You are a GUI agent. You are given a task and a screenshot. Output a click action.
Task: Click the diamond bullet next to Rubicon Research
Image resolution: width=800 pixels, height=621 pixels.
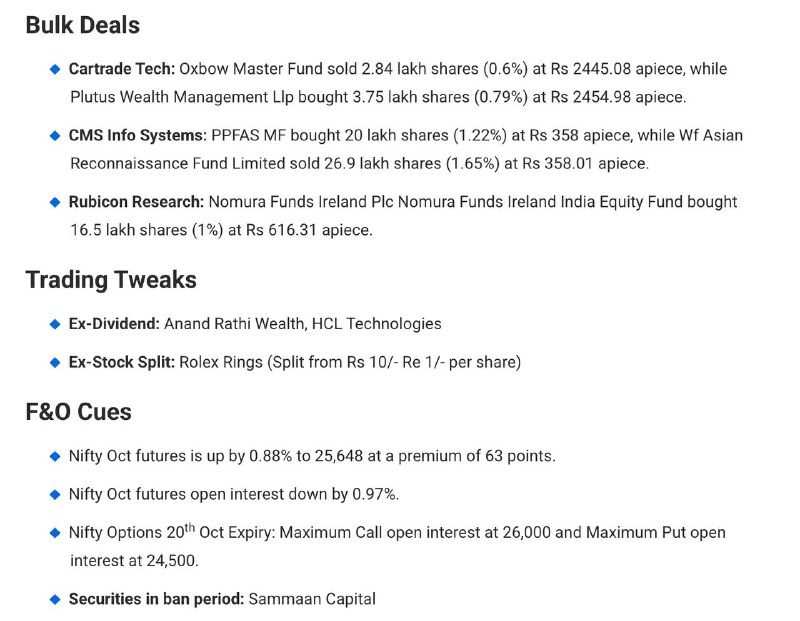(x=55, y=202)
